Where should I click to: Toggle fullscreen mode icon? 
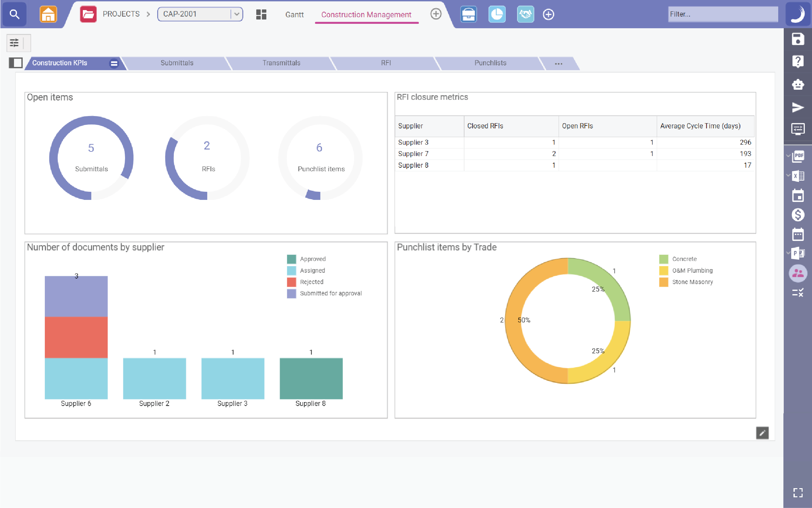798,492
